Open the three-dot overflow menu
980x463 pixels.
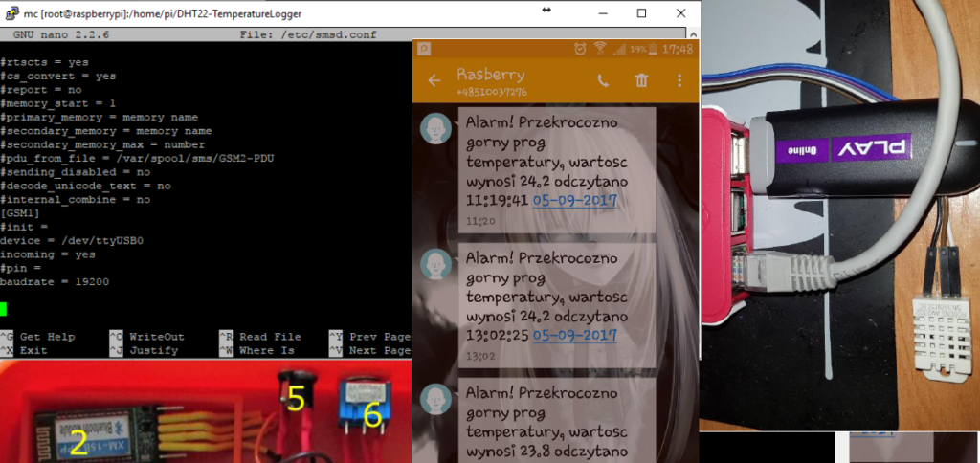(x=679, y=81)
